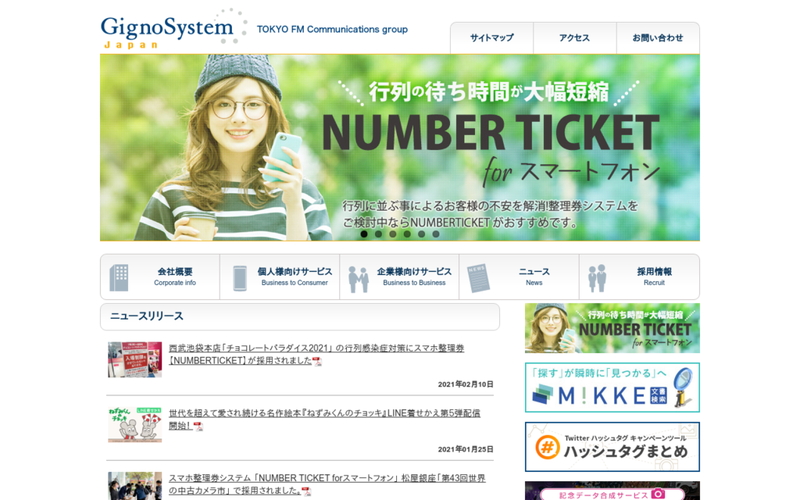800x500 pixels.
Task: Select the fourth carousel dot
Action: 407,234
